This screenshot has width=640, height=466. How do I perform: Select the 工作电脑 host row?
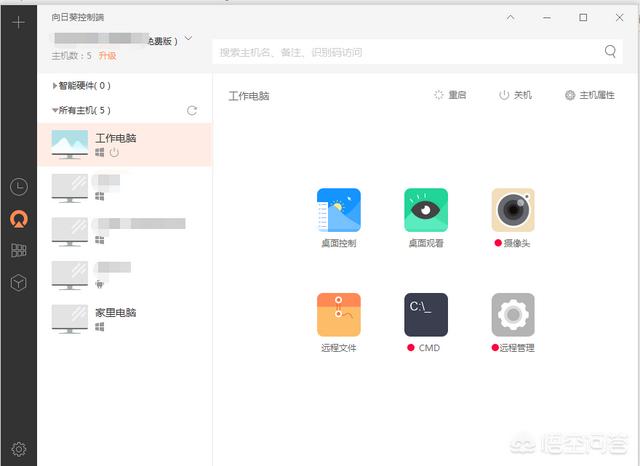124,144
